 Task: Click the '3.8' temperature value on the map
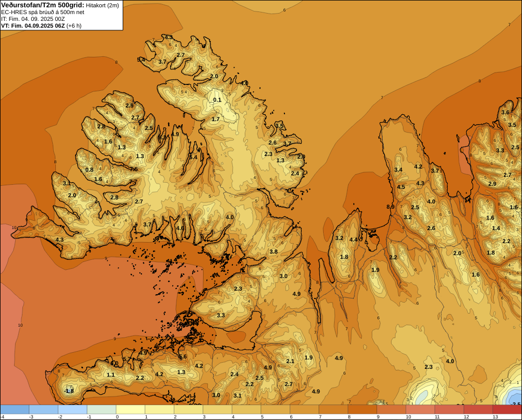coord(274,251)
